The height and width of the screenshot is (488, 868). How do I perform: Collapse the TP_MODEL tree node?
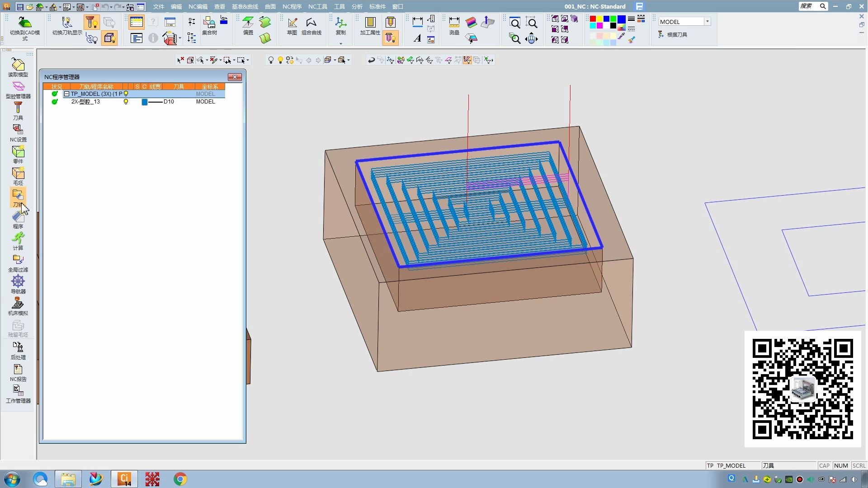[66, 94]
